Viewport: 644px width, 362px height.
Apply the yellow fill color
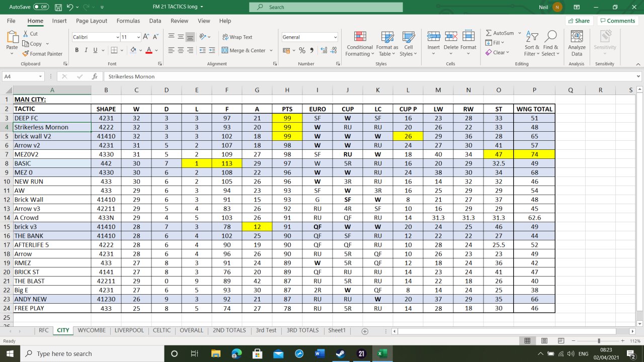coord(133,50)
